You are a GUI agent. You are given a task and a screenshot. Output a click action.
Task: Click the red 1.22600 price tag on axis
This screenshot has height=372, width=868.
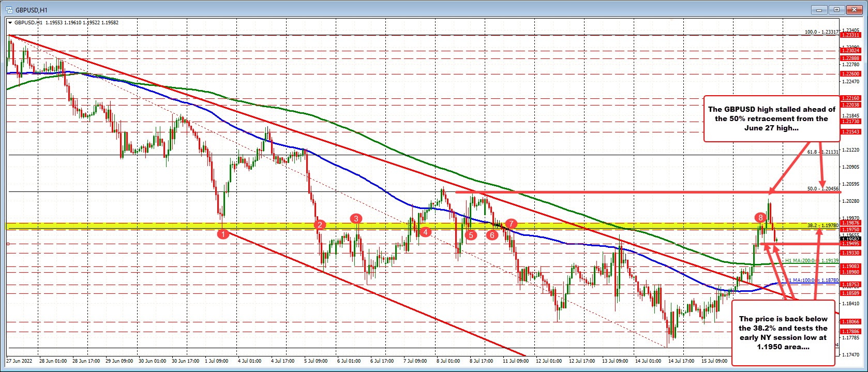[850, 74]
